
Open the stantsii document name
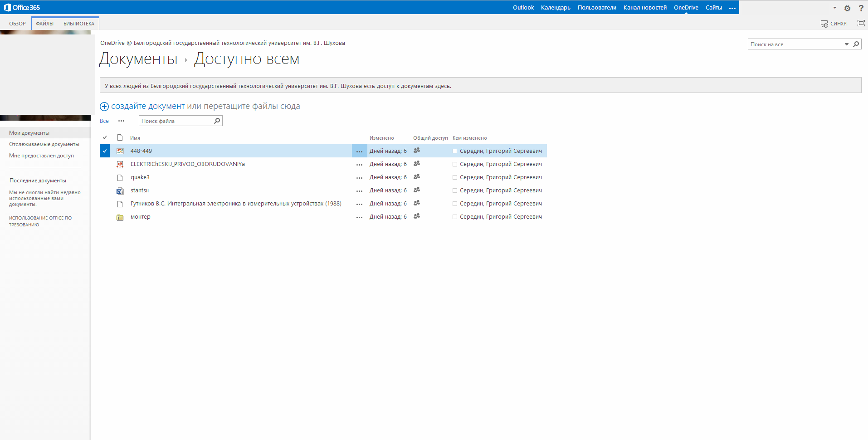tap(140, 191)
